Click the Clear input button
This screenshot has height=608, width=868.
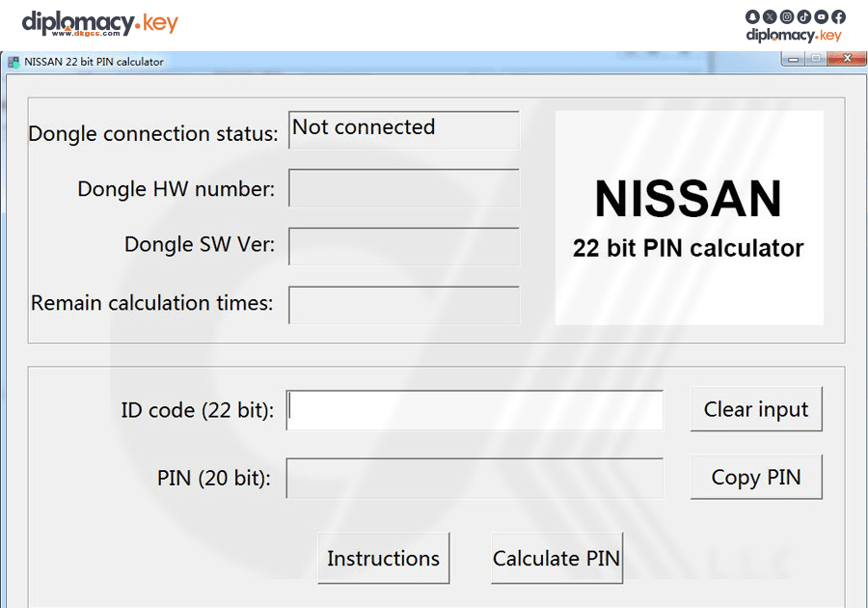756,409
